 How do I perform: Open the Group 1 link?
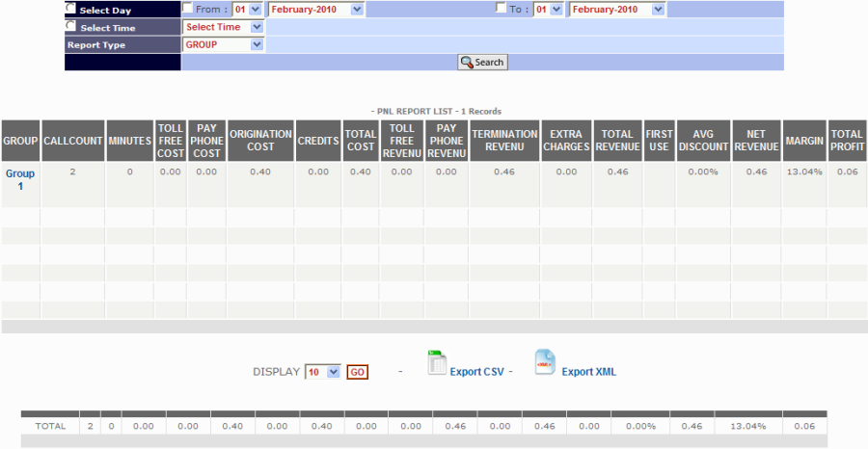[x=20, y=180]
